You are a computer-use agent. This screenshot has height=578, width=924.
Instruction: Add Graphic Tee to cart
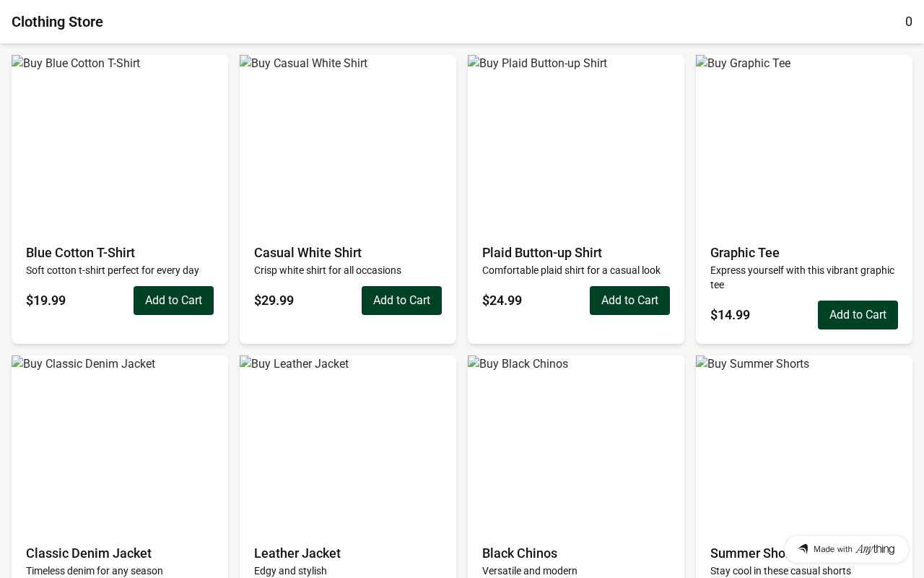pyautogui.click(x=858, y=315)
